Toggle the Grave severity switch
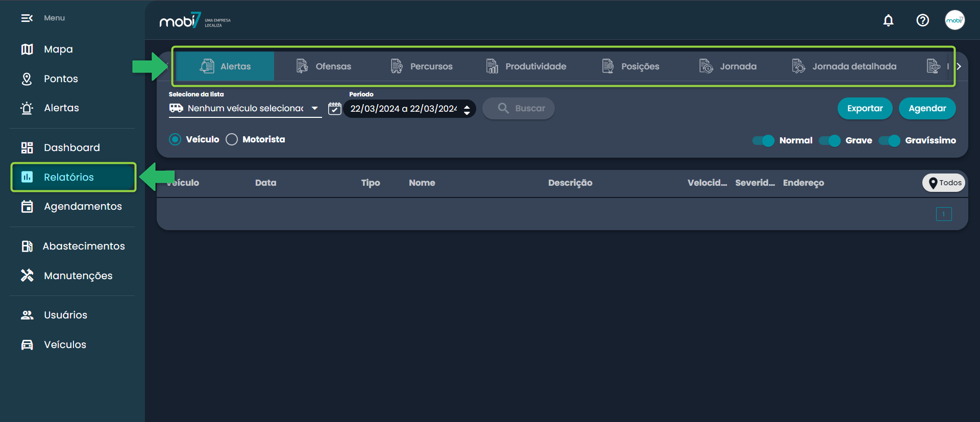This screenshot has width=980, height=422. (x=830, y=141)
